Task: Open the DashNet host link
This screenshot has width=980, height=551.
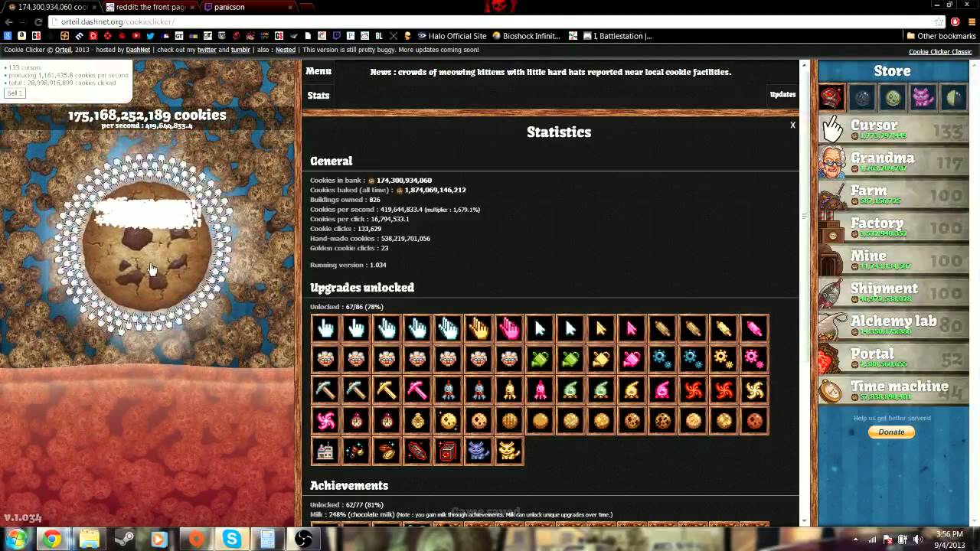Action: pos(138,51)
